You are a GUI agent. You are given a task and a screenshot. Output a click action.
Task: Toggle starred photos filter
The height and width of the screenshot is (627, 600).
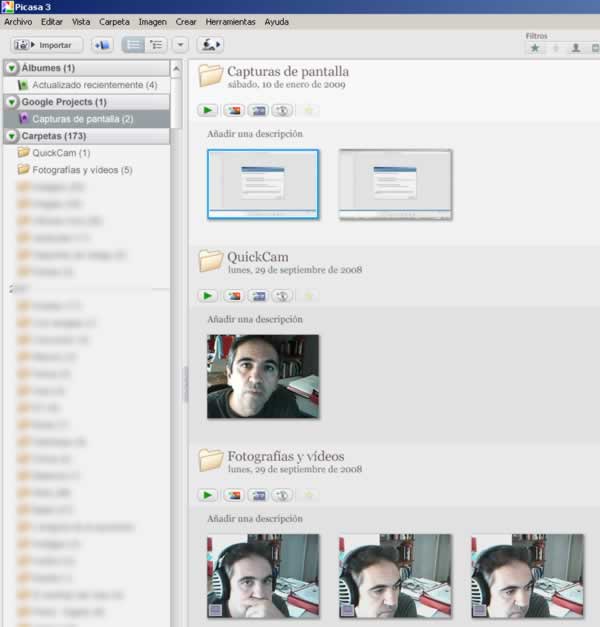coord(535,48)
